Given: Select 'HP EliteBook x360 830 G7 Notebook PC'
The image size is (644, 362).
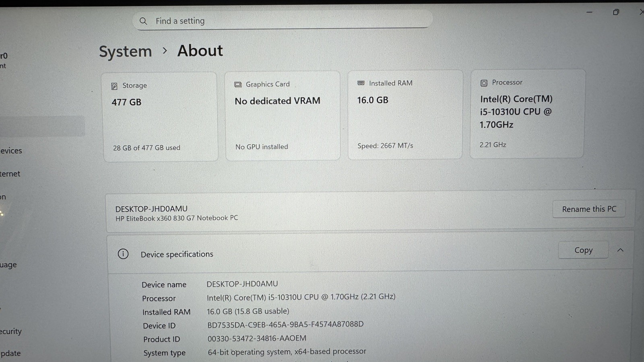Looking at the screenshot, I should pos(177,218).
